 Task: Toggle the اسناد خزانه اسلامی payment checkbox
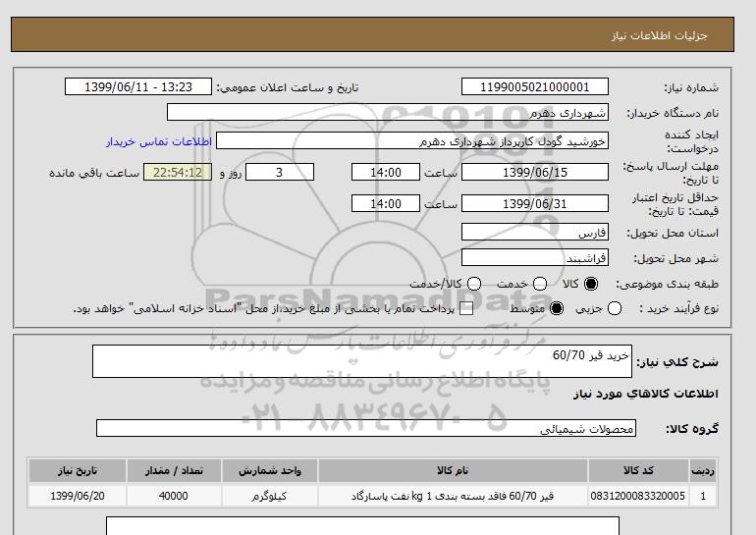tap(466, 308)
